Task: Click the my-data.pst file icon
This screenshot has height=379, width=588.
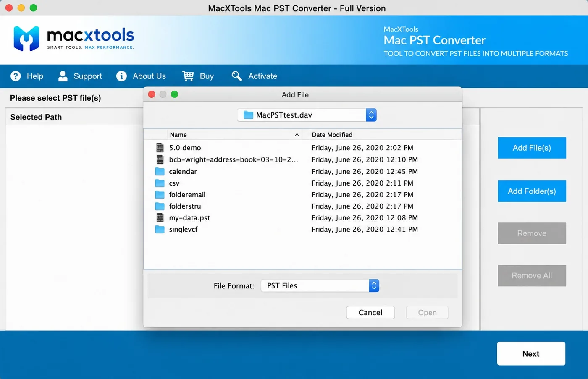Action: (x=160, y=217)
